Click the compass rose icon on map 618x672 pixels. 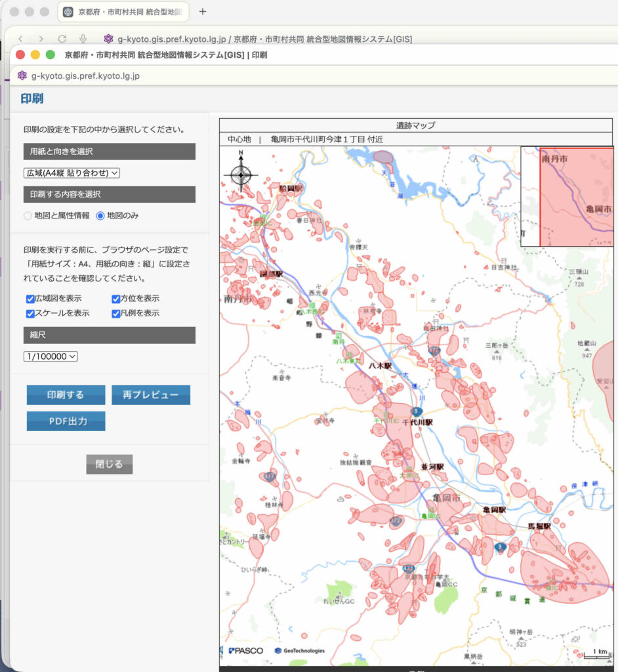coord(241,174)
